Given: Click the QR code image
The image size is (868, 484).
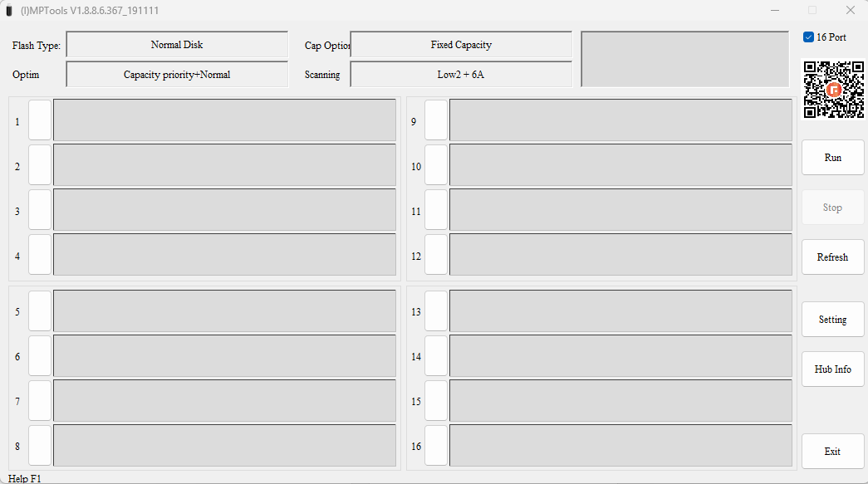Looking at the screenshot, I should click(833, 89).
